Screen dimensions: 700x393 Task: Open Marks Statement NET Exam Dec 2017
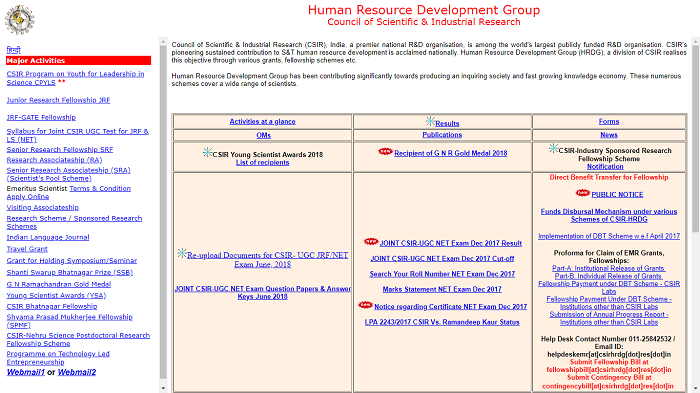[442, 289]
